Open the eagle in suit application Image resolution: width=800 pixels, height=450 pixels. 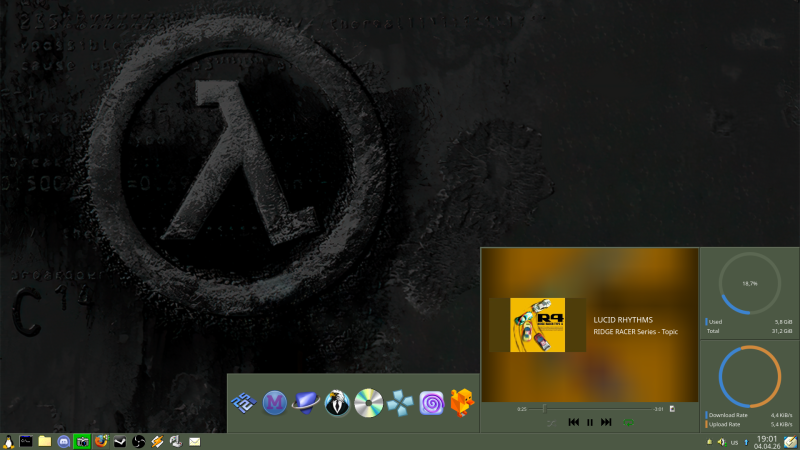point(337,403)
